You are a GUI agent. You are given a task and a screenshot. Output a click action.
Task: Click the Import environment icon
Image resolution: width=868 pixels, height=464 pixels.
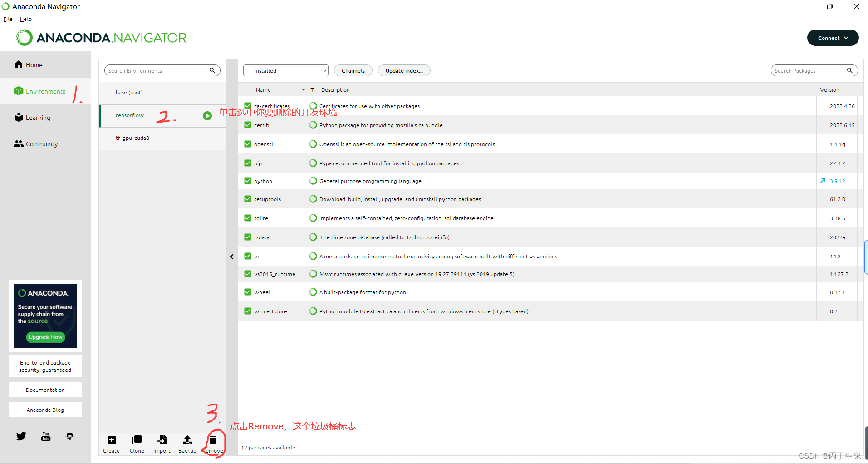(x=162, y=440)
